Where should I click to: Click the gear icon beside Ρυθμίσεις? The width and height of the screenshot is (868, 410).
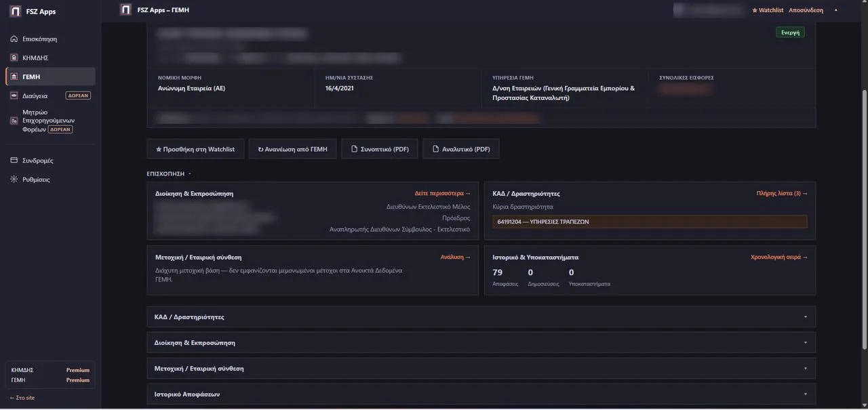click(x=14, y=180)
